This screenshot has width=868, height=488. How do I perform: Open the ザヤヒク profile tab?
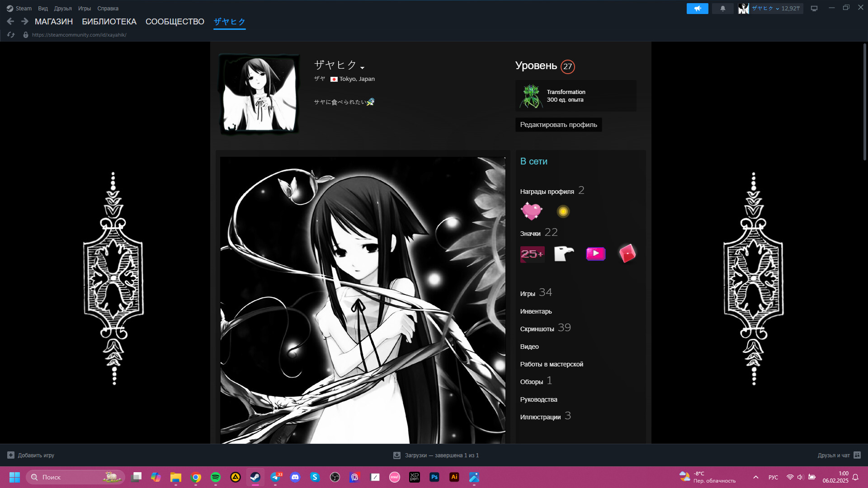[x=230, y=22]
